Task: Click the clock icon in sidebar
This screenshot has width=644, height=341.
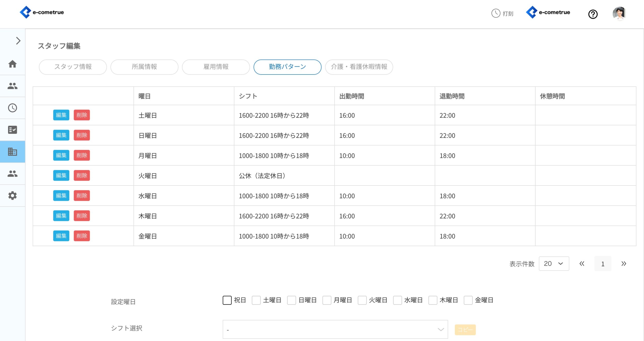Action: click(12, 108)
